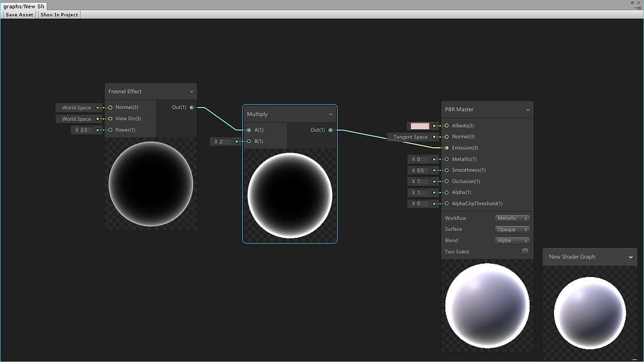644x362 pixels.
Task: Open the Surface Opaque dropdown
Action: tap(512, 230)
